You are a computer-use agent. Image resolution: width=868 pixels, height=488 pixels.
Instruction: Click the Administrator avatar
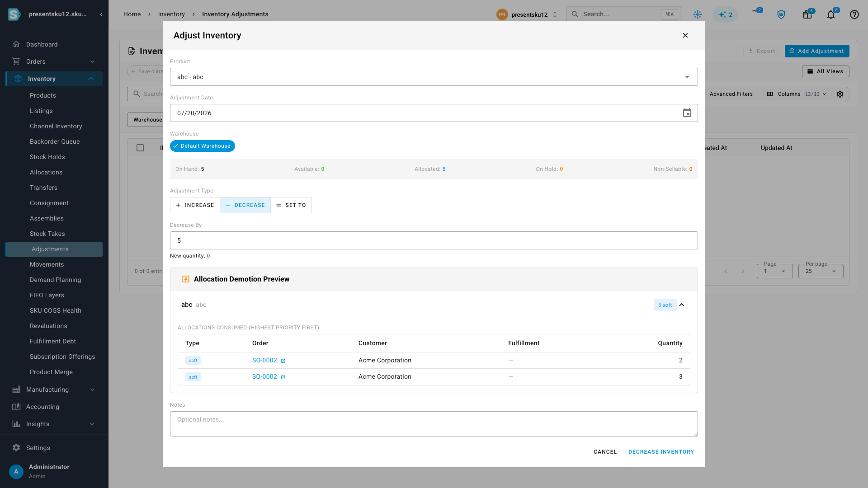click(x=16, y=471)
